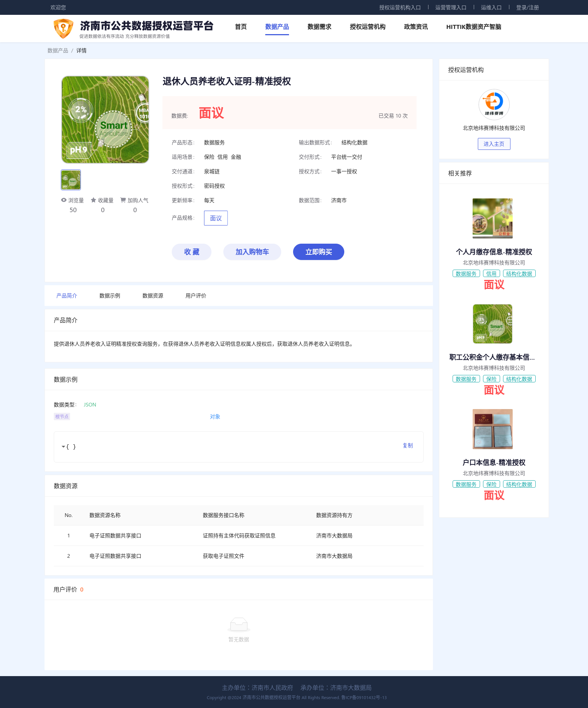Collapse the JSON root node arrow
Viewport: 588px width, 708px height.
(x=63, y=447)
